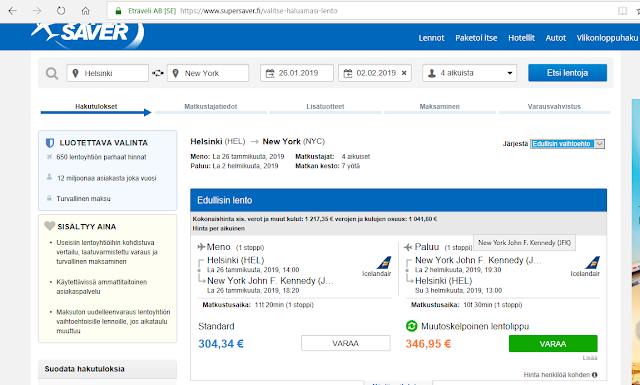Click the address bar URL field

[359, 11]
